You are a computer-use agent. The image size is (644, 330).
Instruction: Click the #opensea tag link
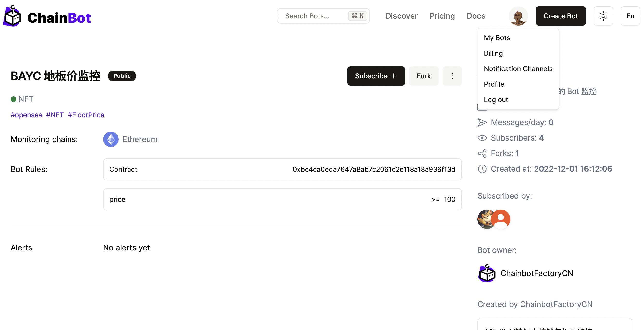26,115
